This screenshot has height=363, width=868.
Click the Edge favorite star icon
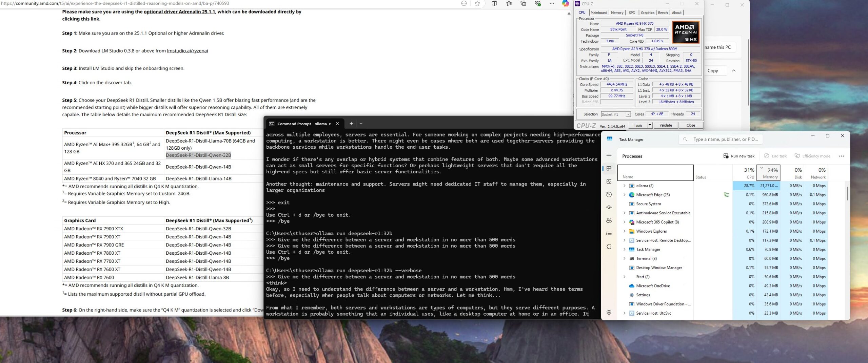(x=477, y=3)
